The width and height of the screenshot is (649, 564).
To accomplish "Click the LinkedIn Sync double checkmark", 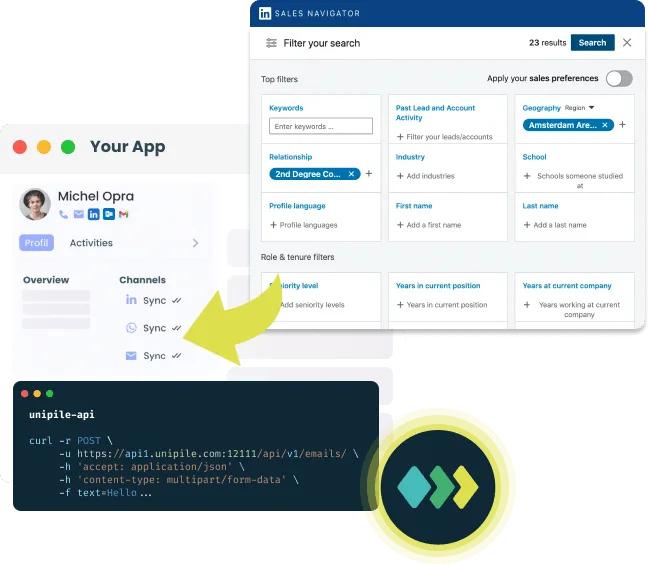I will pos(177,300).
